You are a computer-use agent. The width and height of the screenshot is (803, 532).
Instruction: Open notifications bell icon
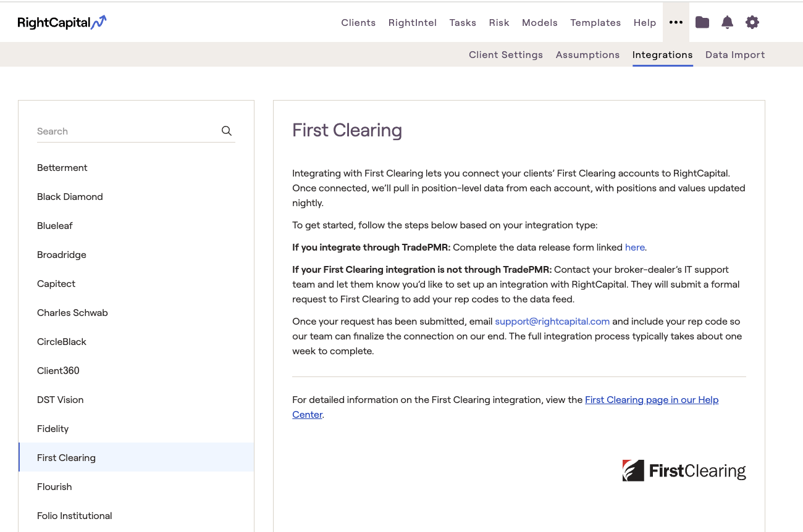727,22
